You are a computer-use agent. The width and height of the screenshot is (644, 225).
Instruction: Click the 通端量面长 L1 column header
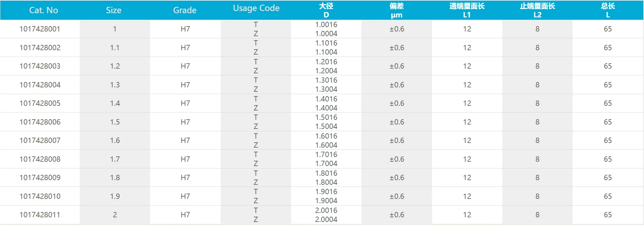coord(467,10)
